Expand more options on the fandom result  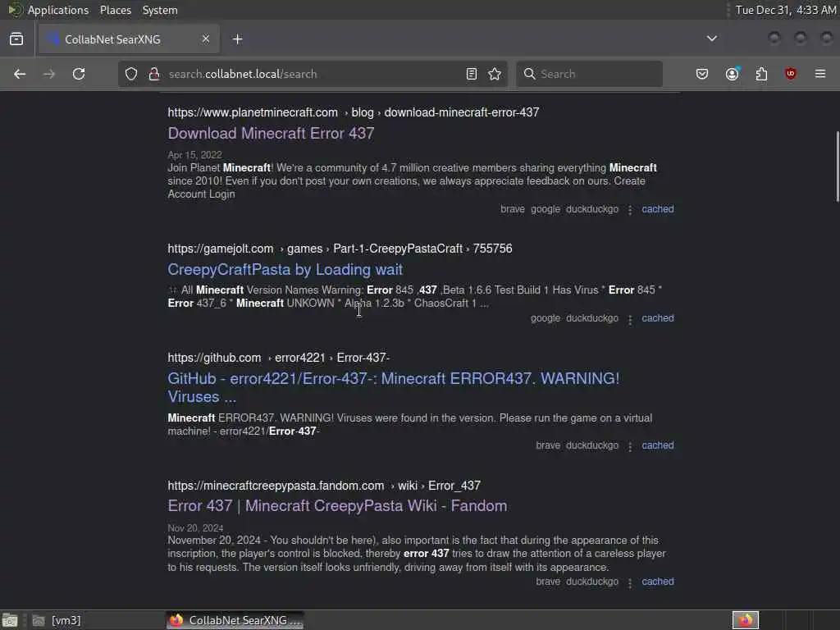coord(630,583)
